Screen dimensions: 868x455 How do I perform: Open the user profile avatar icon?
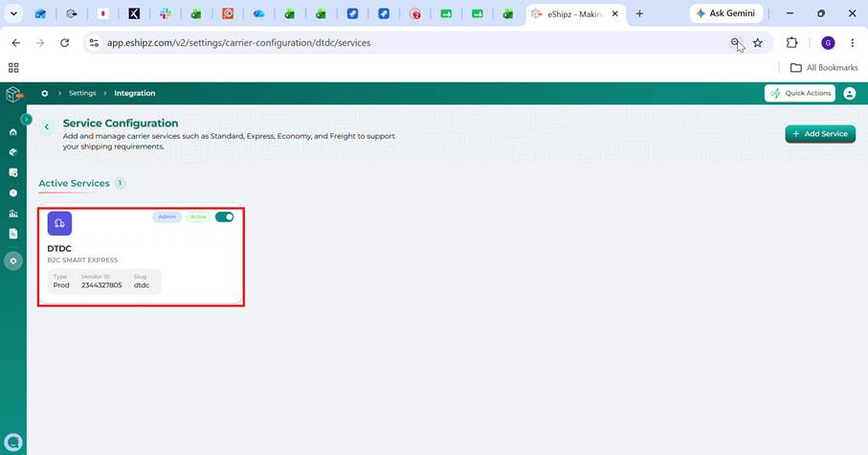pyautogui.click(x=849, y=93)
